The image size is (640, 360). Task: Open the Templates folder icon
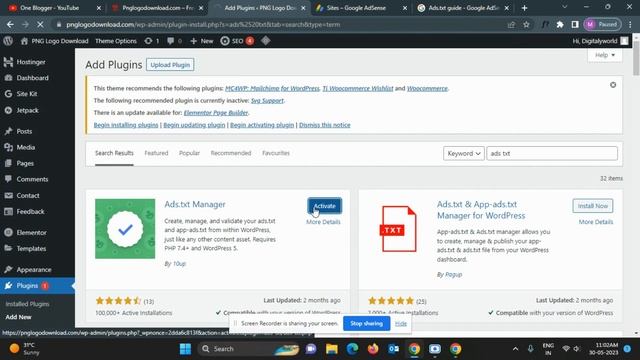[8, 248]
